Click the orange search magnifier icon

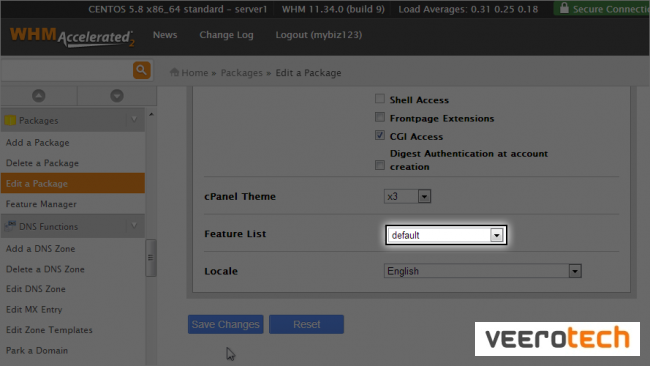point(141,70)
